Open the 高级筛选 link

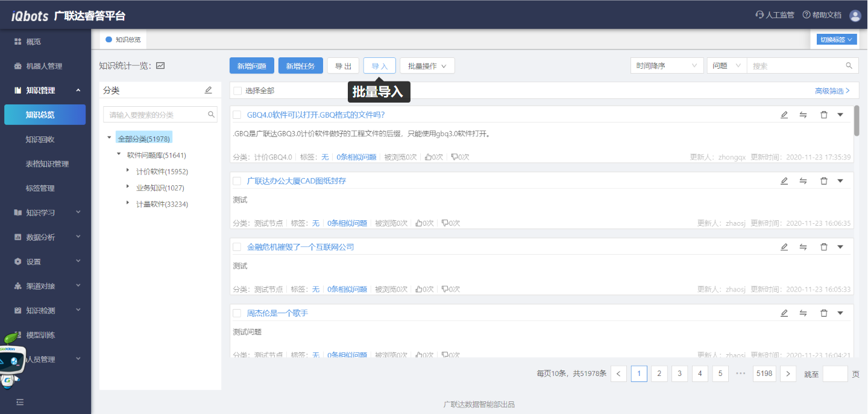832,91
